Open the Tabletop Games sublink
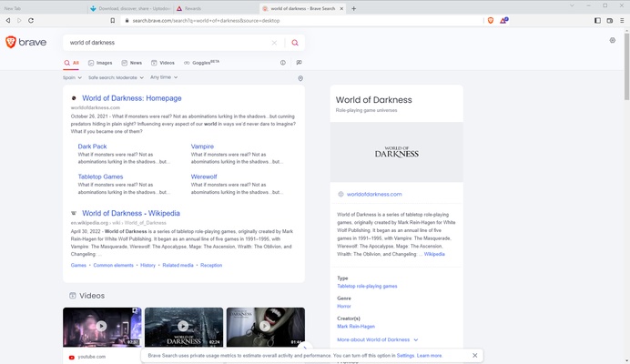The height and width of the screenshot is (364, 630). pyautogui.click(x=100, y=177)
